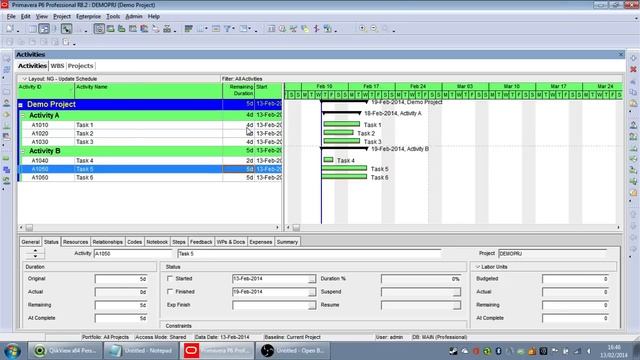Collapse the Labor Units section chevron
Image resolution: width=640 pixels, height=360 pixels.
click(478, 267)
